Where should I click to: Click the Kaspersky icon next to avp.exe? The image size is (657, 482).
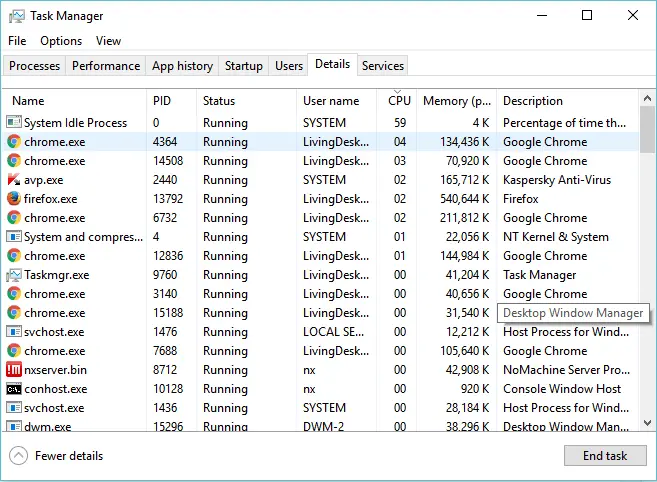[14, 179]
